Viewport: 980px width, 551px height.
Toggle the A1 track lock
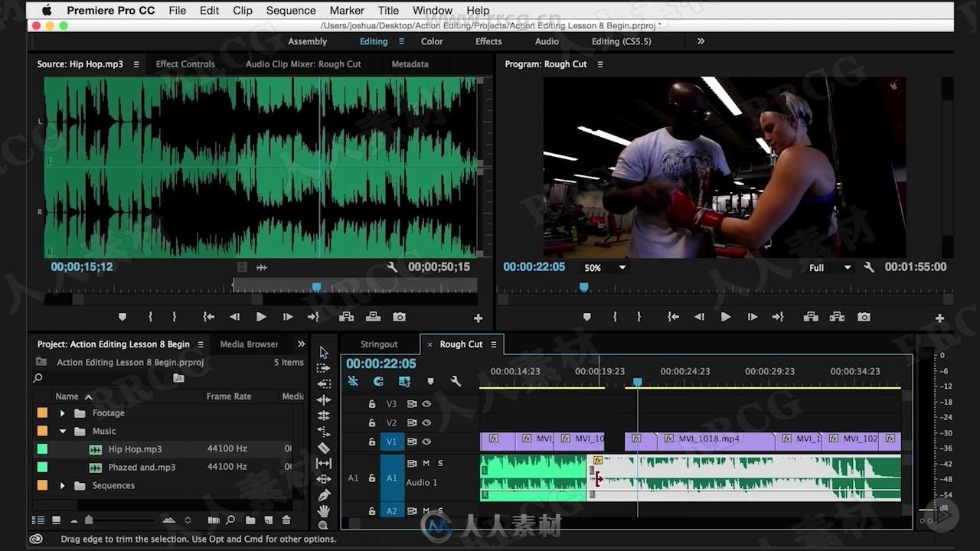372,478
